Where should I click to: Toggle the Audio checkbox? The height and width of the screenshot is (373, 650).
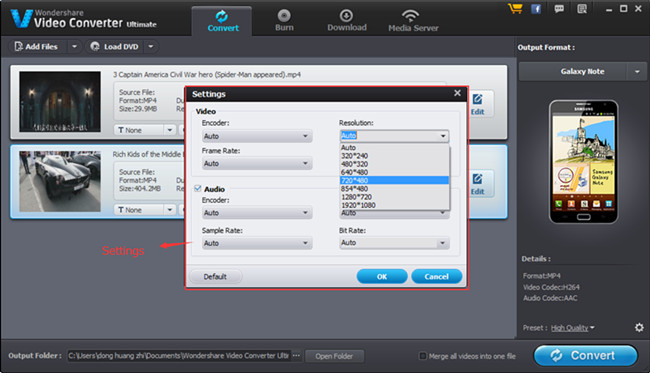(198, 189)
